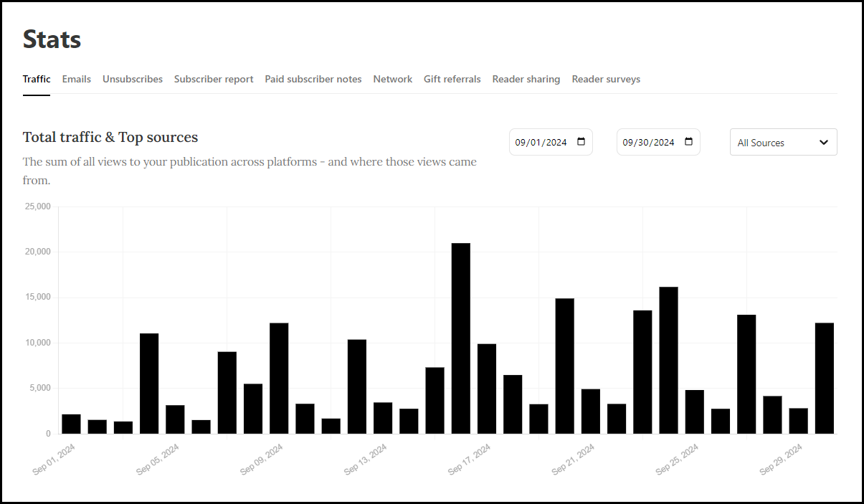Click the Stats page heading
Viewport: 864px width, 504px height.
[52, 39]
